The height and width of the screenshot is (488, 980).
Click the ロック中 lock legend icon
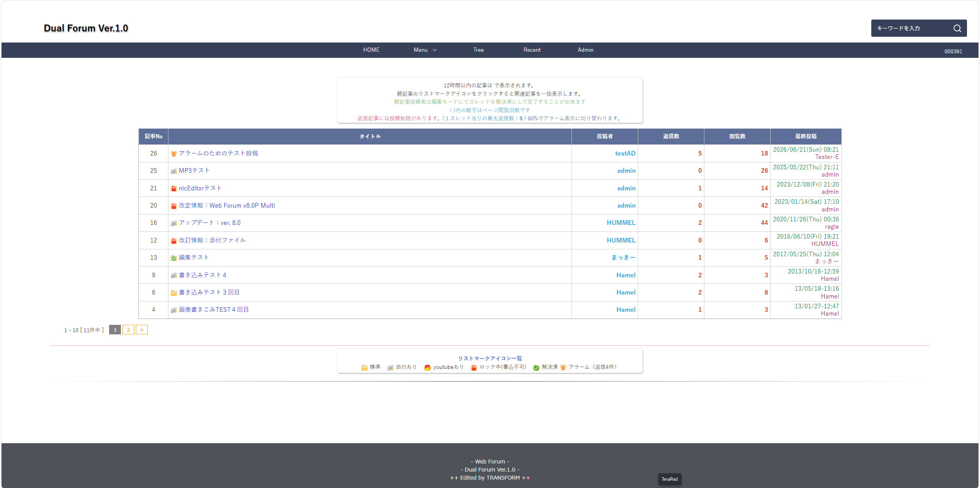(x=474, y=367)
